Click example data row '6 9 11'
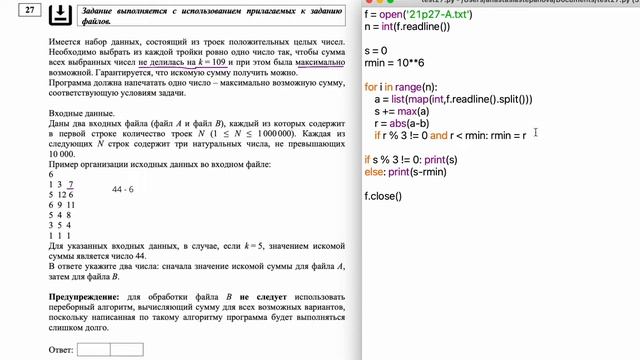 click(x=62, y=205)
